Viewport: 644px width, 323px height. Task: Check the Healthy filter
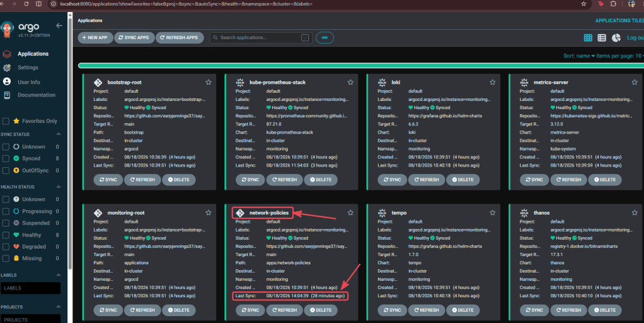(6, 235)
